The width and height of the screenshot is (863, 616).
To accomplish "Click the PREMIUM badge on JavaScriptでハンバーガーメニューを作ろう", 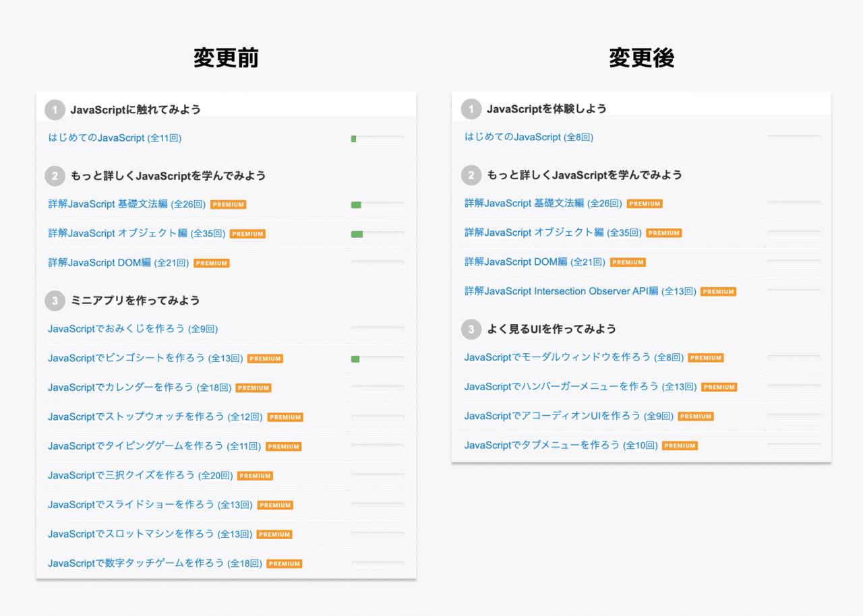I will tap(719, 387).
